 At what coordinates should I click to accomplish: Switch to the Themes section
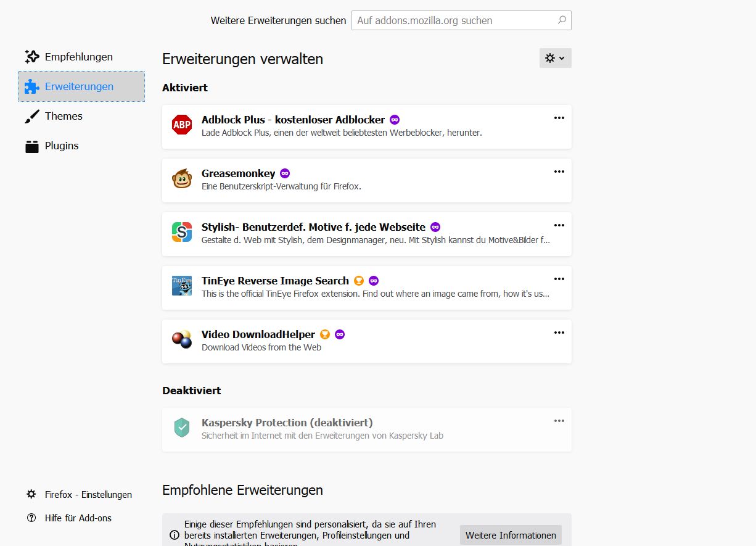click(x=64, y=116)
